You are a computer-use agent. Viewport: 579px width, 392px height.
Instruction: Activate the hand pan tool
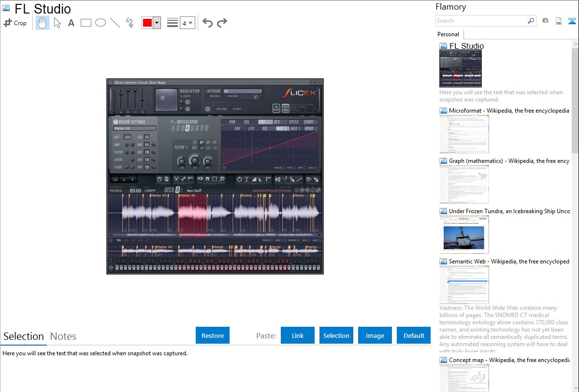pos(43,23)
